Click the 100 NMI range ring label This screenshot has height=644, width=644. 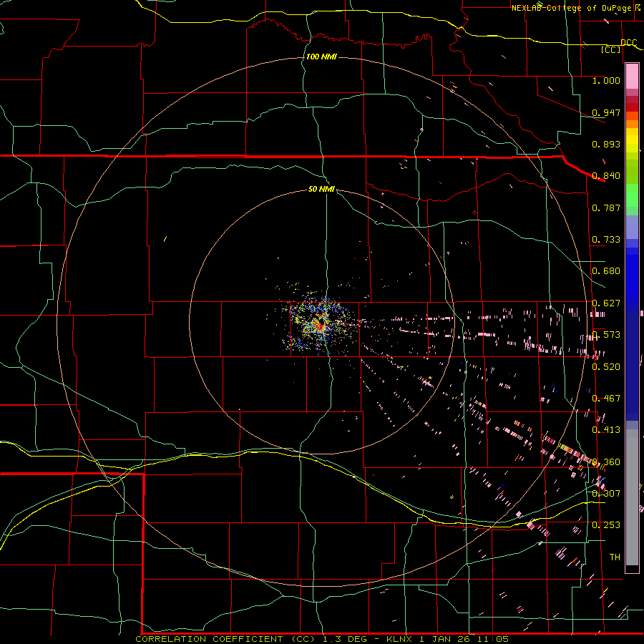click(x=321, y=57)
